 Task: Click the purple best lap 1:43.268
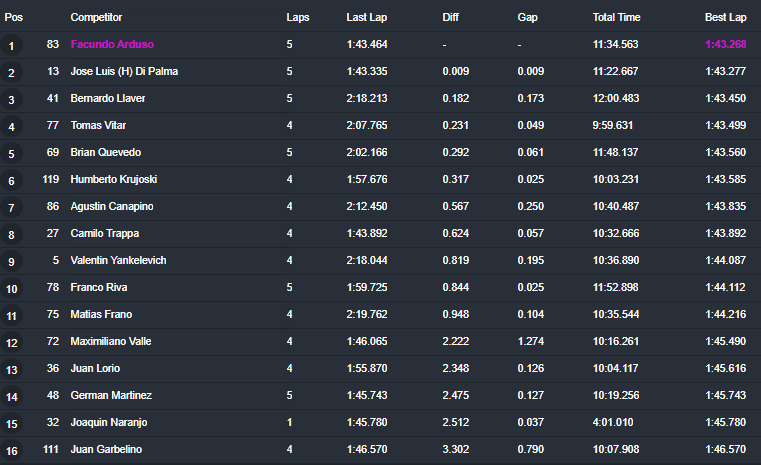725,44
